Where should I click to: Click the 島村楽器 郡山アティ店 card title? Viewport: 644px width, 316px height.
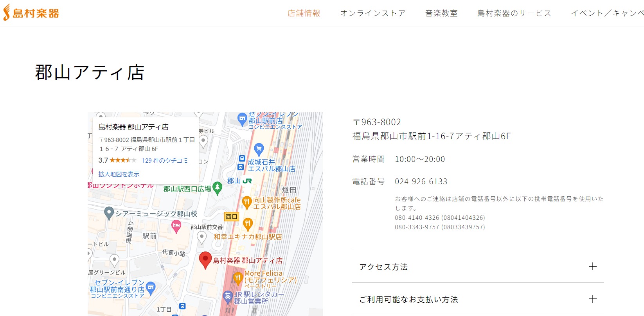click(133, 127)
